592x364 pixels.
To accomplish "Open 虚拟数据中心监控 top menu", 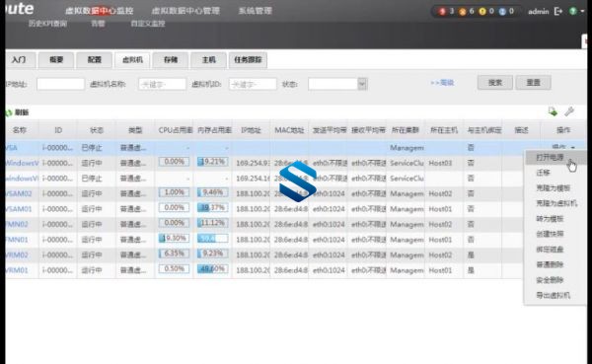I will (x=99, y=11).
